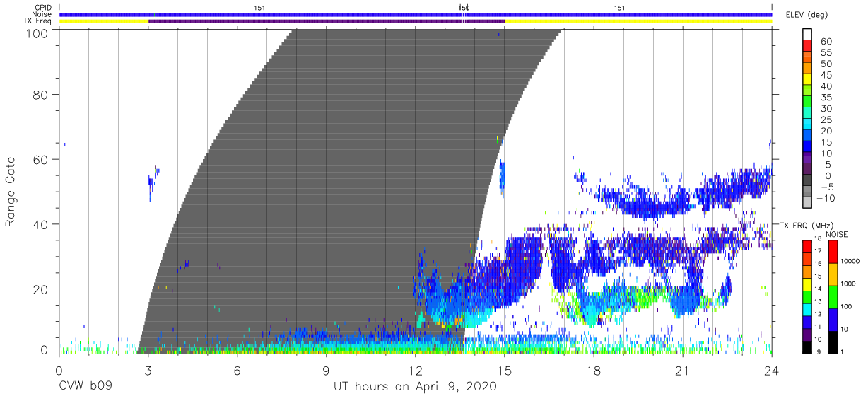Image resolution: width=868 pixels, height=401 pixels.
Task: Click the y-axis tick label 20
Action: tap(40, 289)
